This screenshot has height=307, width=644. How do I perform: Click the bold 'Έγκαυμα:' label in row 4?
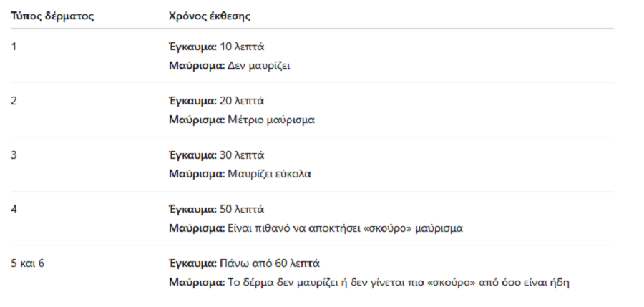[x=192, y=209]
